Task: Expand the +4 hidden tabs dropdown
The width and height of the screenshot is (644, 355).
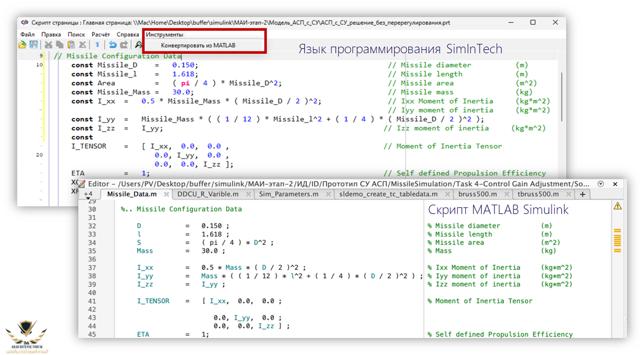Action: tap(88, 195)
